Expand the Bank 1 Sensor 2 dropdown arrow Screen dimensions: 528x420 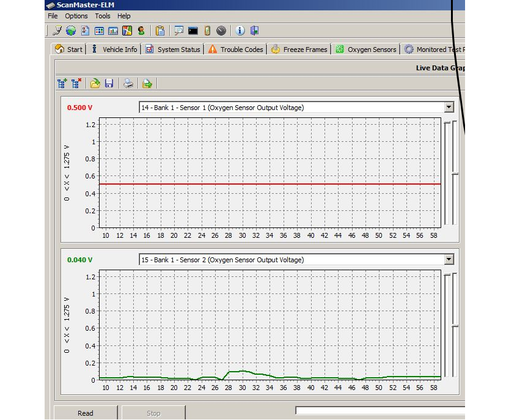(x=449, y=259)
